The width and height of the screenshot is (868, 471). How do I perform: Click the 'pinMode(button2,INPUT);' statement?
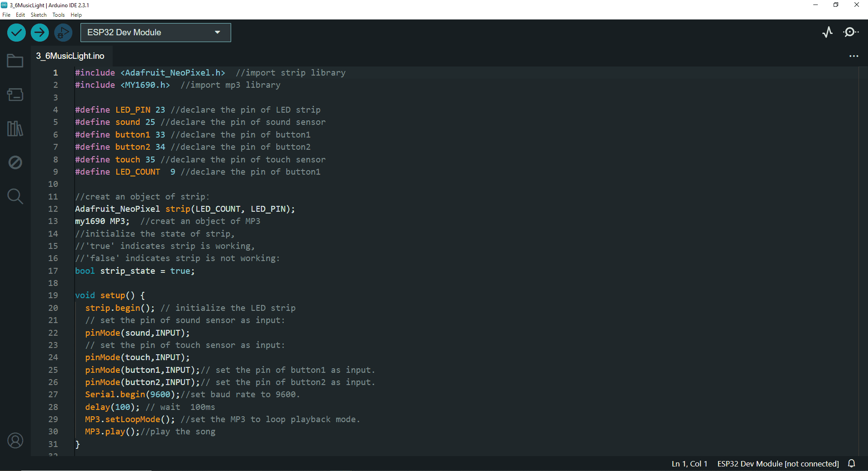142,382
